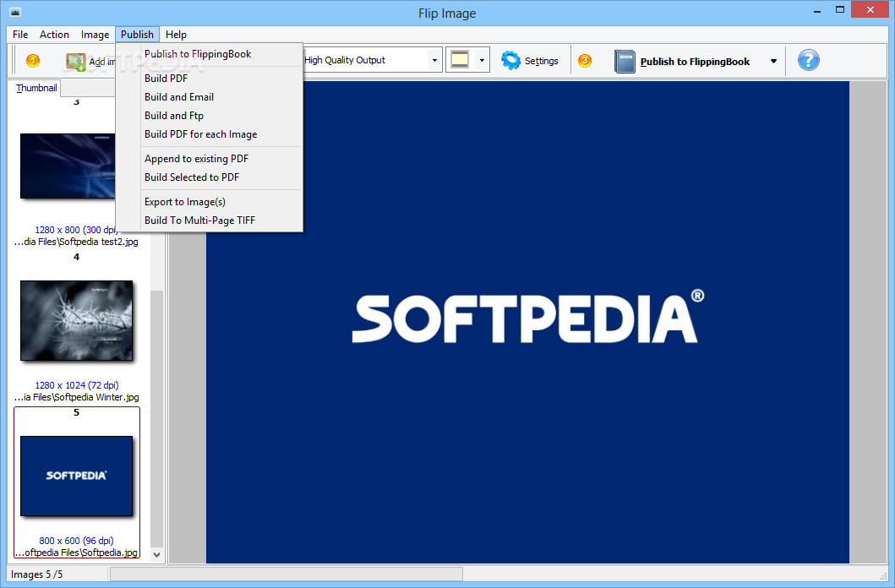Click the orange step 3 badge

[x=585, y=61]
